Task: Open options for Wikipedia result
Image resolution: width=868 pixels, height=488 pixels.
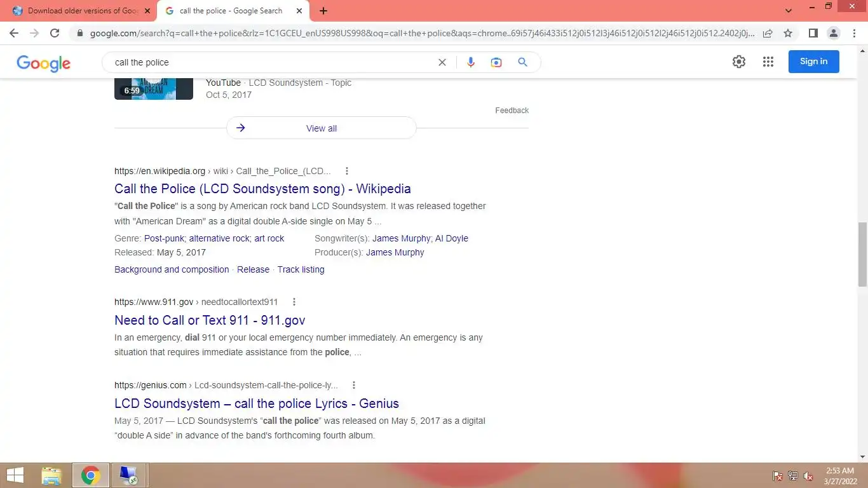Action: 347,171
